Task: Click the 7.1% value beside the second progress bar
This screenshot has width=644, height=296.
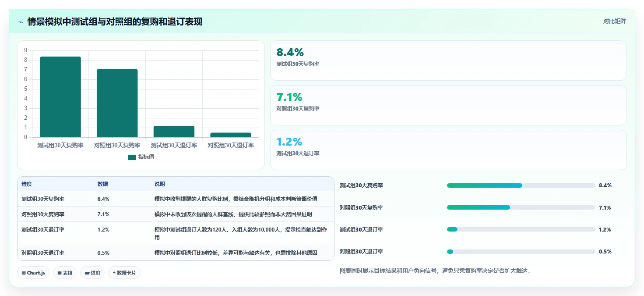Action: pyautogui.click(x=605, y=207)
